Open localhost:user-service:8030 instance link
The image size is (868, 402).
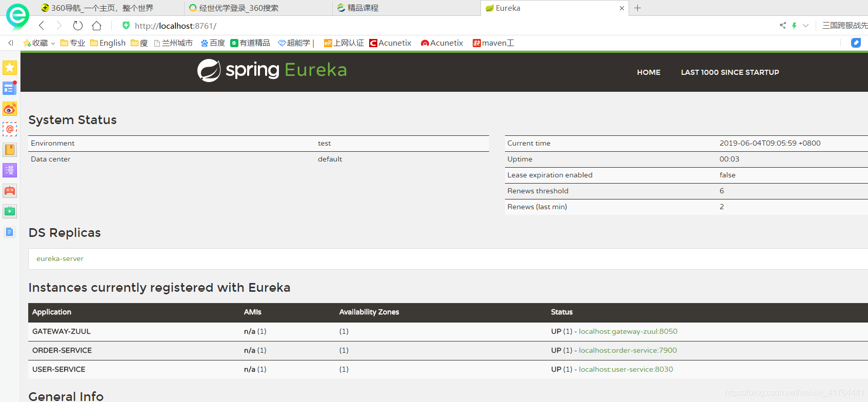[626, 369]
